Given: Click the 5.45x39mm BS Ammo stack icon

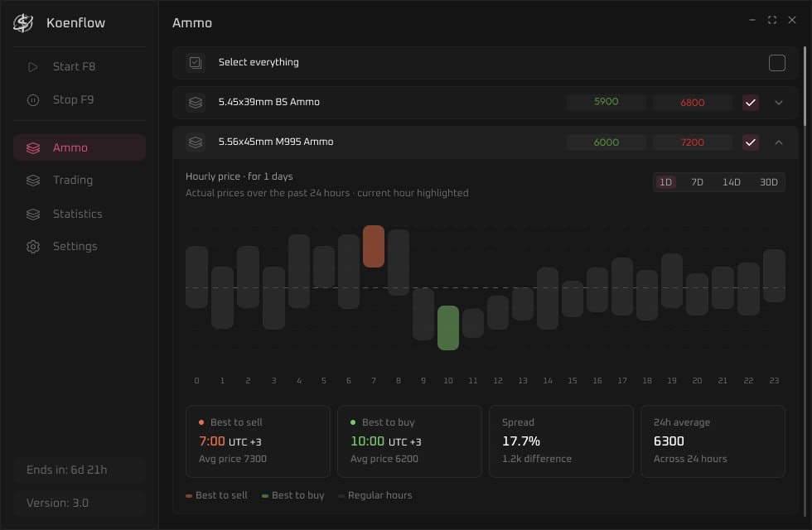Looking at the screenshot, I should [x=196, y=103].
